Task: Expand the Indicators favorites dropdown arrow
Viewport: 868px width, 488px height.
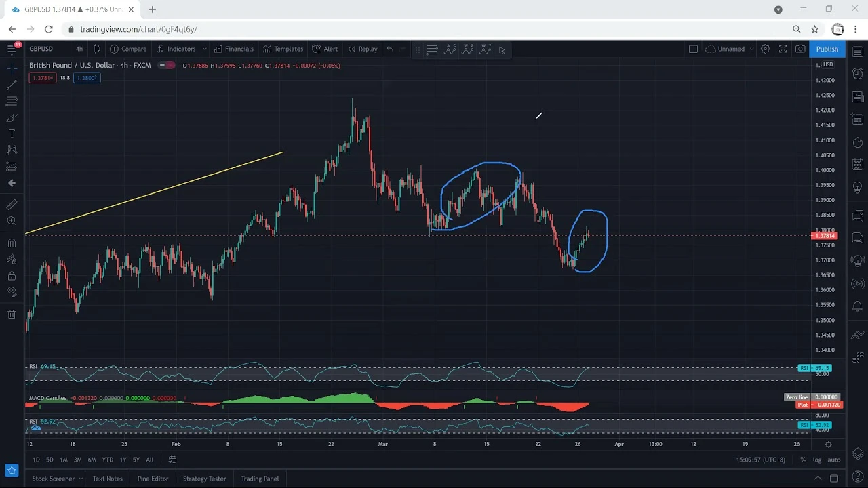Action: [204, 49]
